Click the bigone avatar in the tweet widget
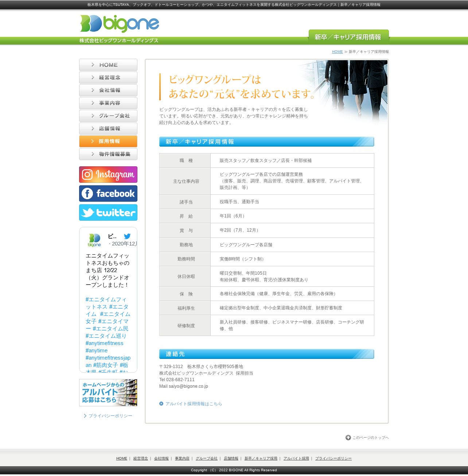 [94, 240]
